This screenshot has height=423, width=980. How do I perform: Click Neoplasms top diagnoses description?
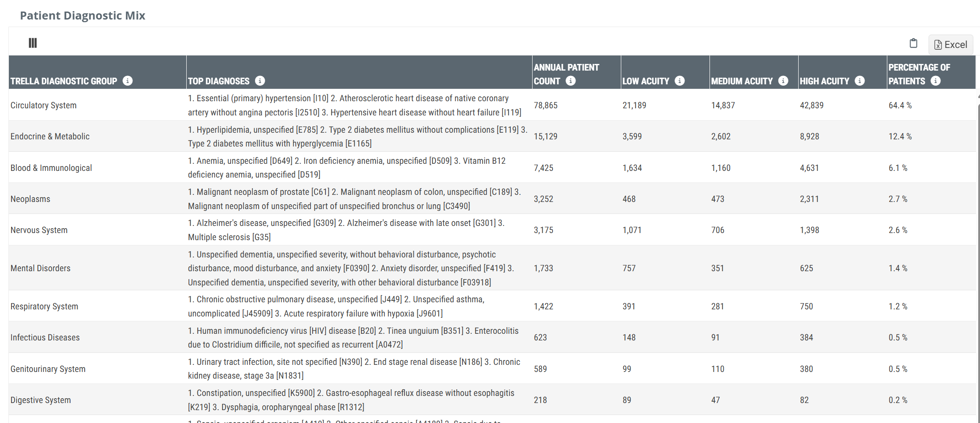(x=355, y=199)
